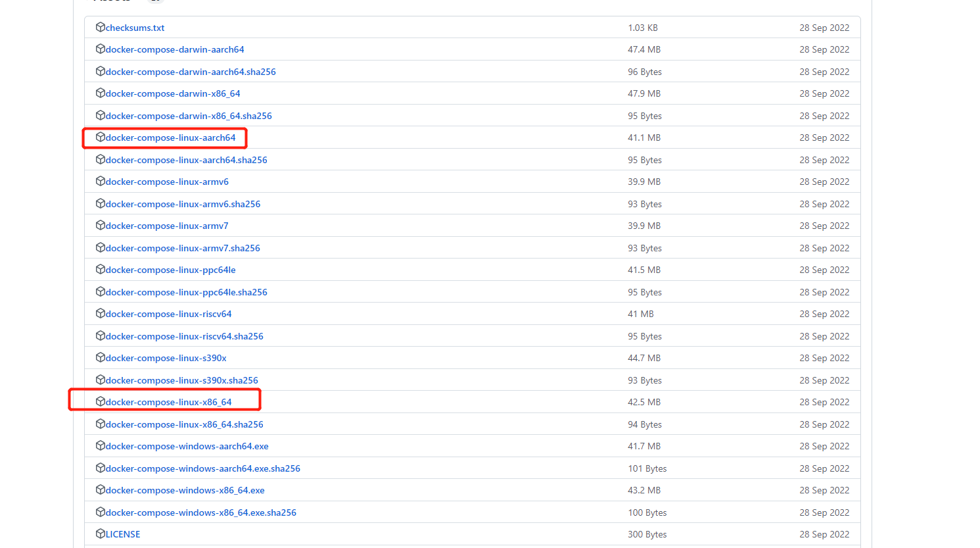Image resolution: width=980 pixels, height=548 pixels.
Task: Open docker-compose-linux-armv7.sha256 link
Action: pyautogui.click(x=183, y=248)
